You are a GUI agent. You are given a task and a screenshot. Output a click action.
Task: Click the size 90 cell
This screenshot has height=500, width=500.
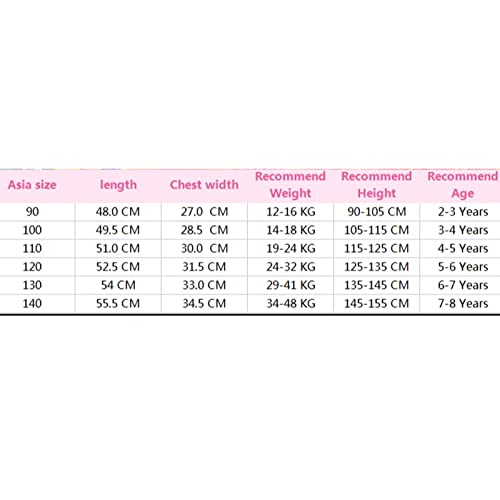click(x=32, y=212)
